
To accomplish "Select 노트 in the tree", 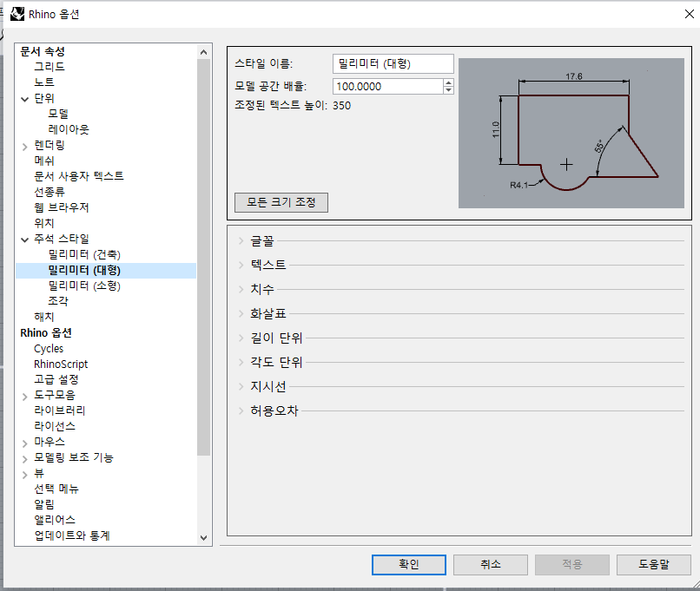I will 44,82.
